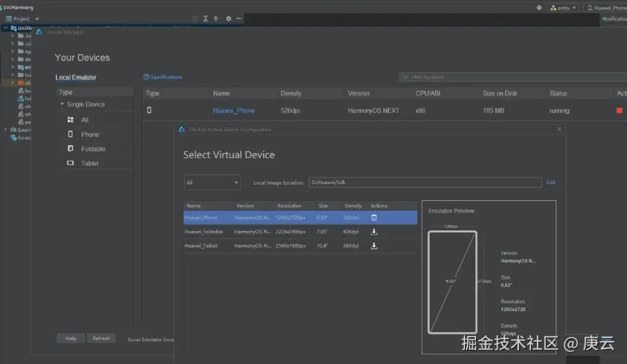
Task: Download the Huawei_Tablet device image
Action: (374, 246)
